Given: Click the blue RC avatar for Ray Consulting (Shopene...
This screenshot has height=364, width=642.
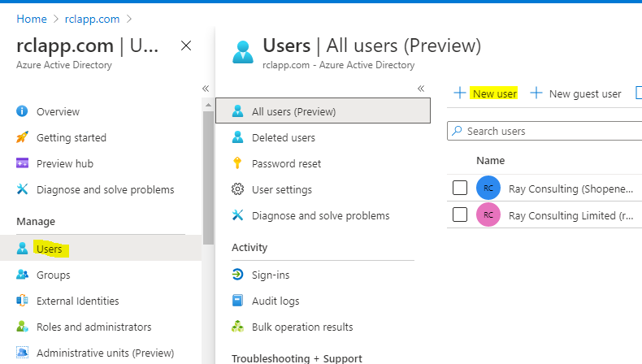Looking at the screenshot, I should click(488, 188).
